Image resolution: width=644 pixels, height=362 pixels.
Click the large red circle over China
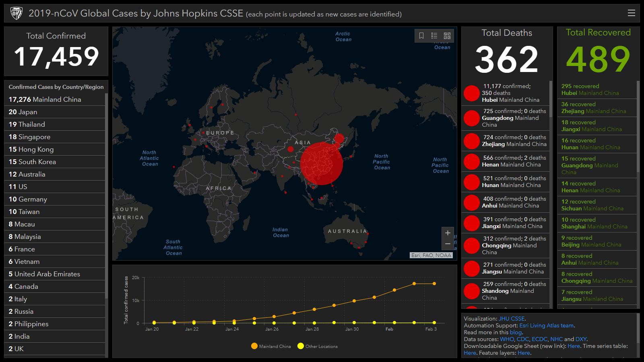click(321, 163)
